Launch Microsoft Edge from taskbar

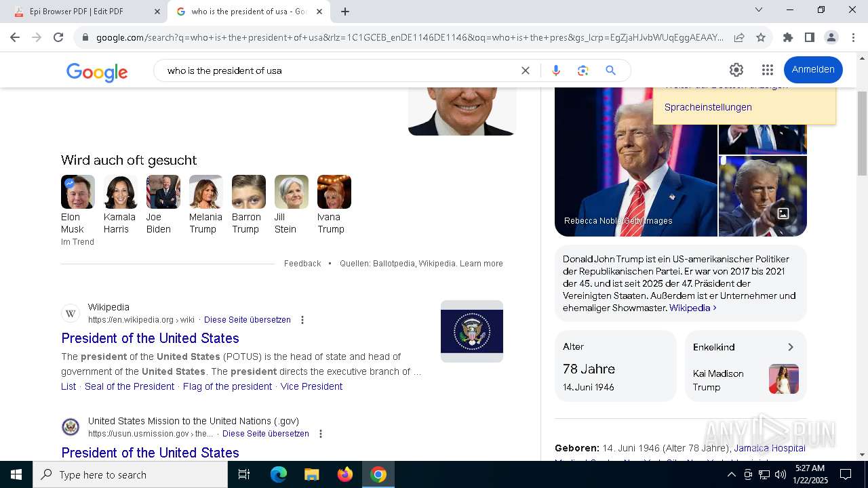pos(279,474)
